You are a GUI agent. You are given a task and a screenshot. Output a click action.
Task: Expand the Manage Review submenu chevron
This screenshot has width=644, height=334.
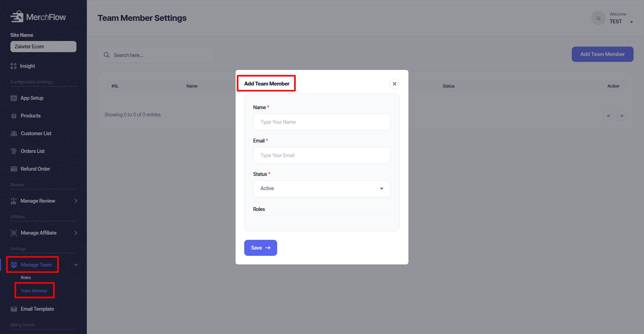pyautogui.click(x=76, y=201)
